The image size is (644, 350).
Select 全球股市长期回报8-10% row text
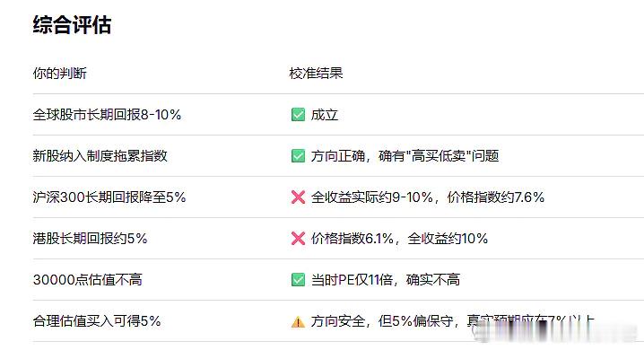coord(108,115)
